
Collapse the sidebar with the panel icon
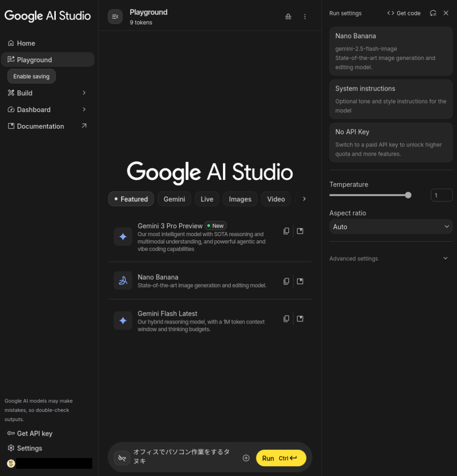coord(115,17)
